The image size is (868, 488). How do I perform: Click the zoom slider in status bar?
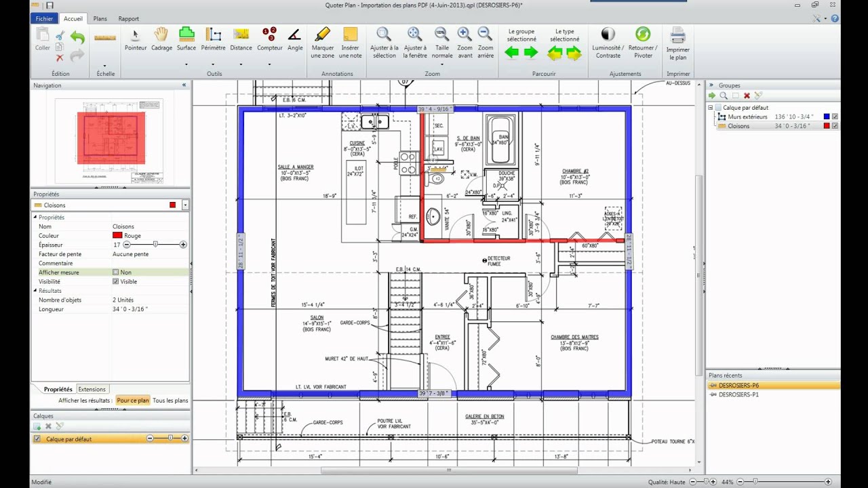(x=785, y=482)
